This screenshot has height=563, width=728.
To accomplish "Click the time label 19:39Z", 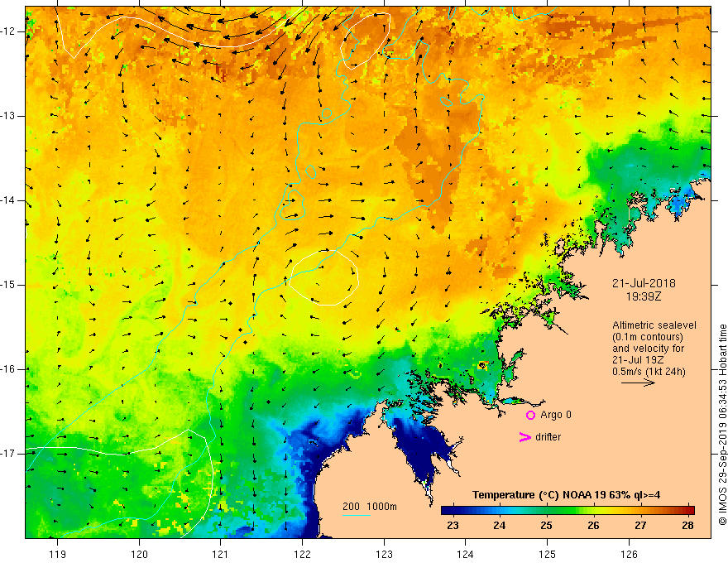I will [x=643, y=296].
